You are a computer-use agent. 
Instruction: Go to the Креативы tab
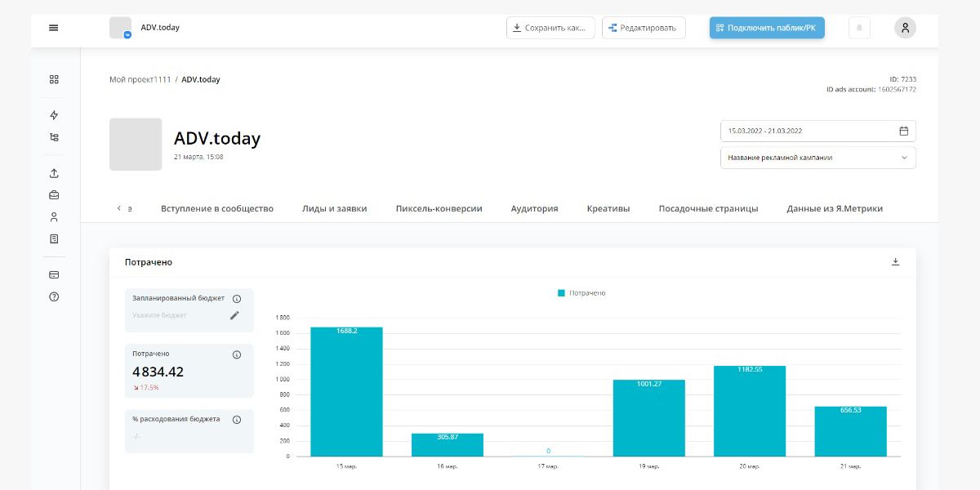pos(608,208)
